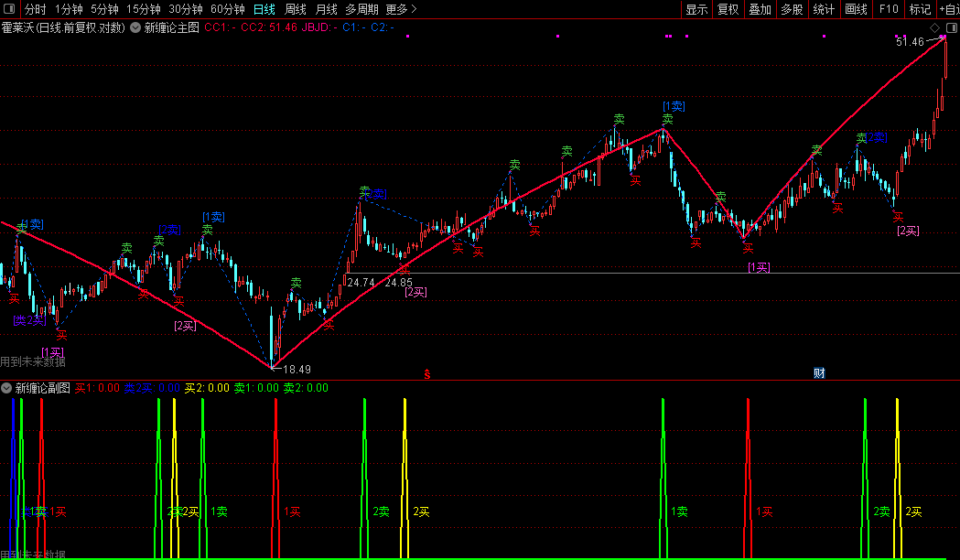960x560 pixels.
Task: Click the 叠加 overlay button
Action: coord(760,9)
